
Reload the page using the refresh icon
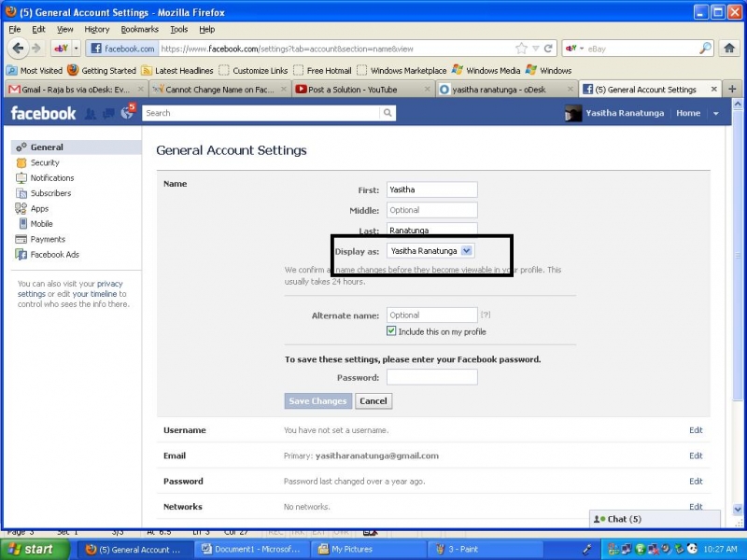pos(549,48)
